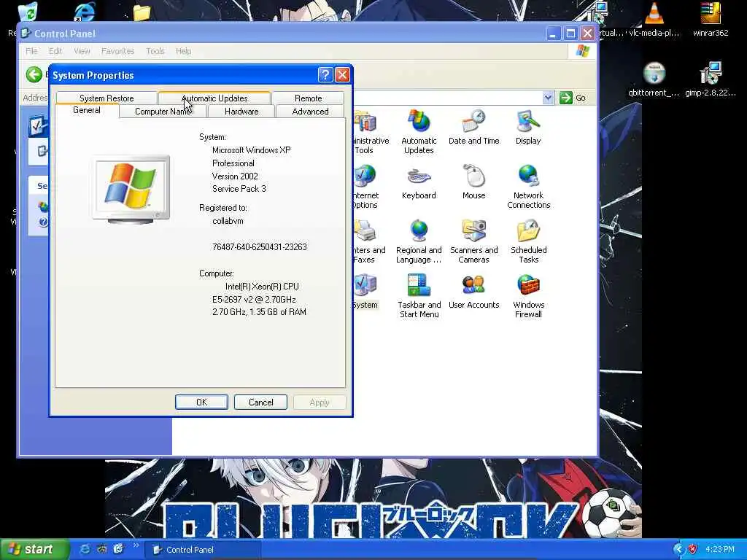The width and height of the screenshot is (747, 560).
Task: Open the Help menu
Action: tap(183, 51)
